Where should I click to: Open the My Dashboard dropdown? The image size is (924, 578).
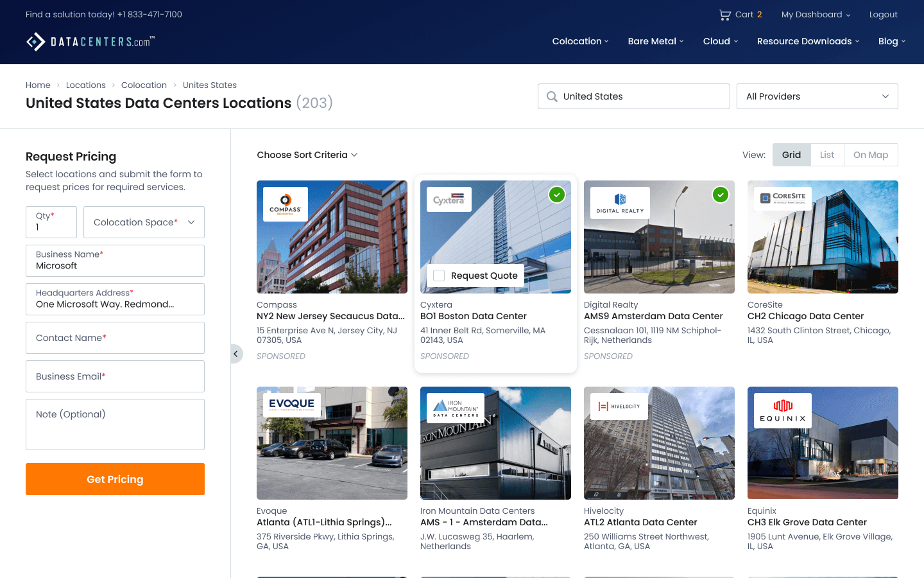pos(816,15)
